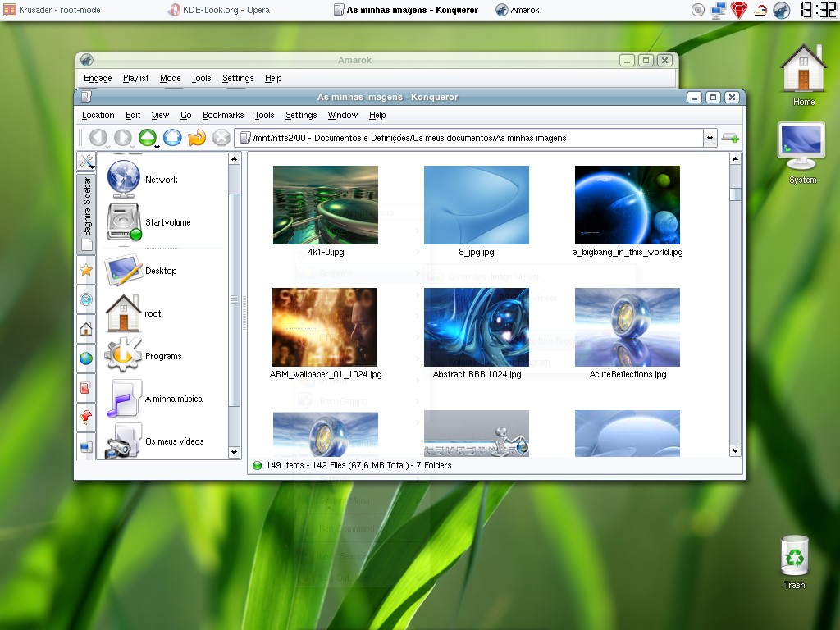Screen dimensions: 840x630
Task: Expand the location history dropdown arrow
Action: [710, 138]
